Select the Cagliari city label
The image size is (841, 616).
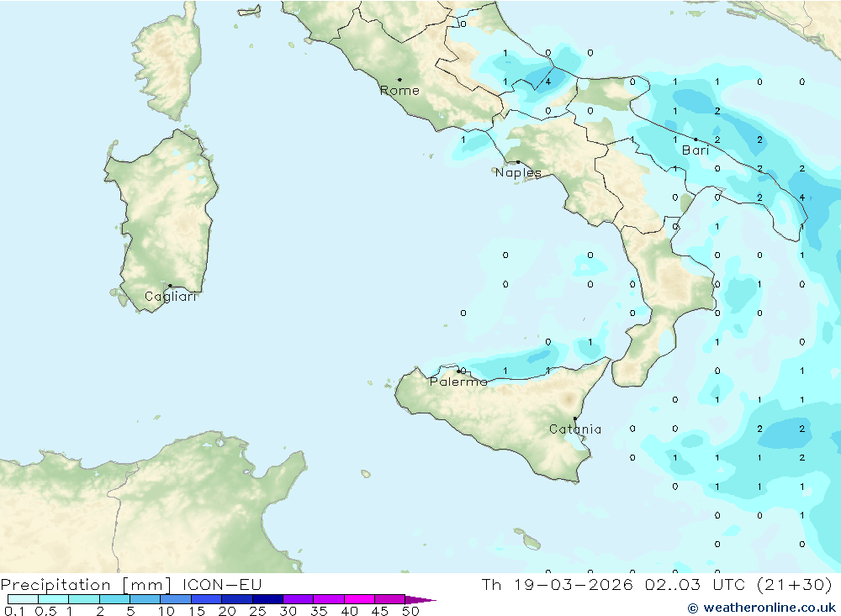(171, 297)
